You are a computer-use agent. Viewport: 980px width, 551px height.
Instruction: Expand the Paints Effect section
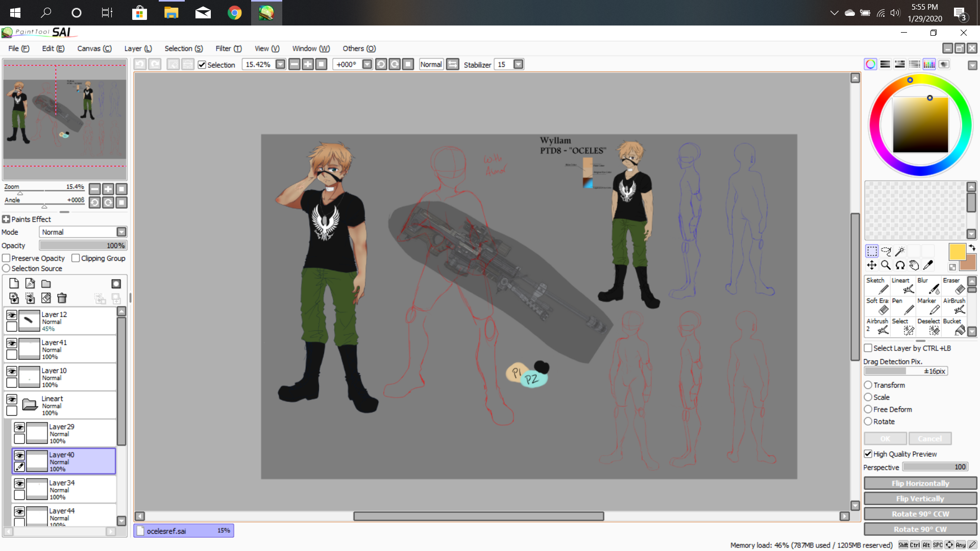click(x=6, y=219)
